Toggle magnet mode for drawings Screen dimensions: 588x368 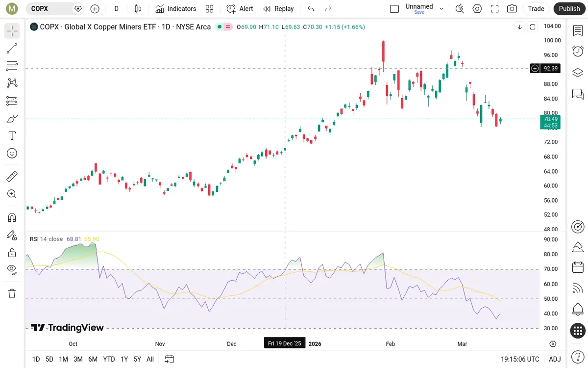tap(12, 217)
